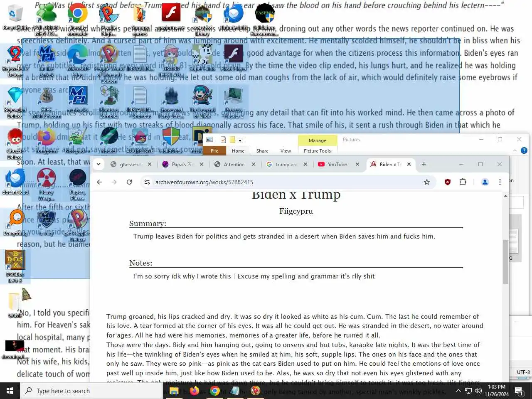This screenshot has width=532, height=399.
Task: Open the nephacks desktop shortcut
Action: click(x=78, y=99)
